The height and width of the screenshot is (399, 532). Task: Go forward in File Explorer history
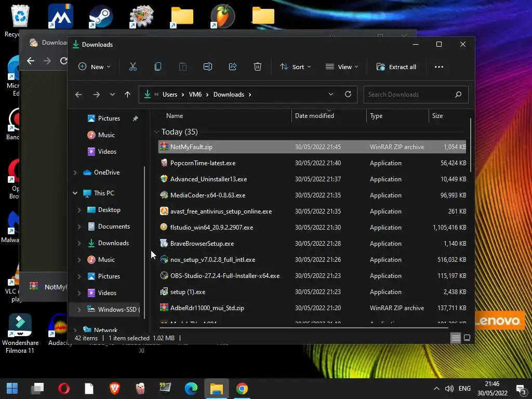97,95
